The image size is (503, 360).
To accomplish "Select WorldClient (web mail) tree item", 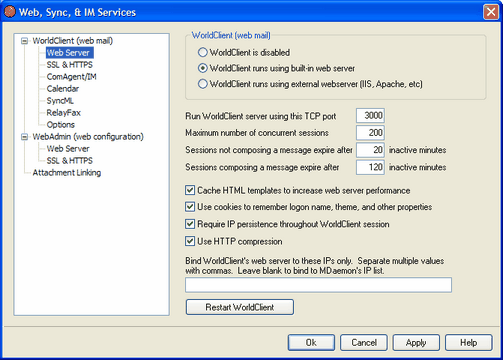I will (73, 41).
